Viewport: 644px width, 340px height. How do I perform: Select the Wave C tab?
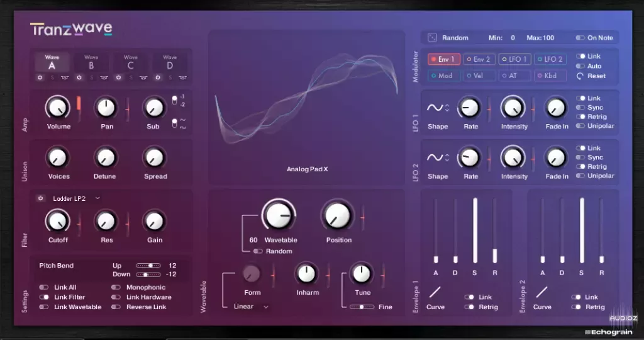(x=130, y=62)
